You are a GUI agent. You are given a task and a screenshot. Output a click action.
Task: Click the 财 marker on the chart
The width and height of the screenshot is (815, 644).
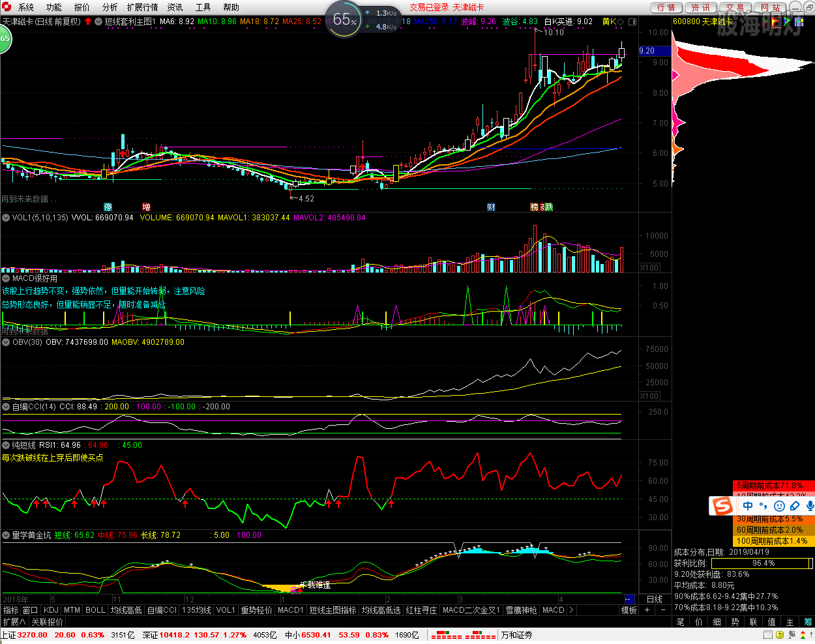point(491,207)
